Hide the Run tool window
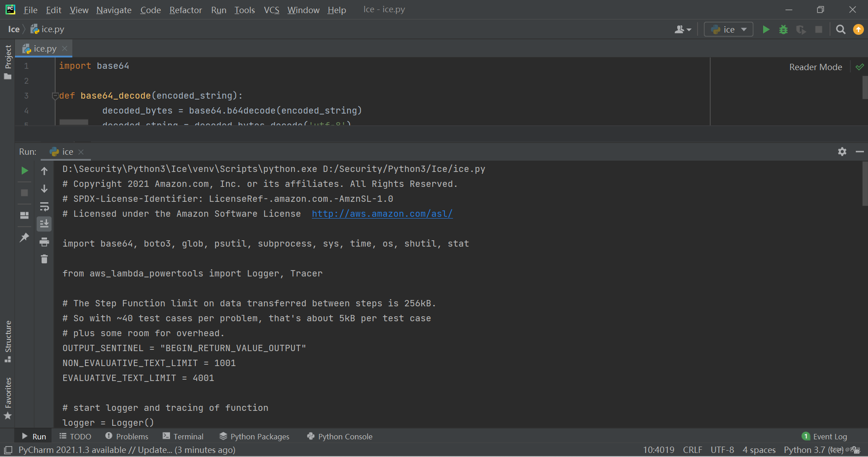This screenshot has width=868, height=457. point(860,152)
